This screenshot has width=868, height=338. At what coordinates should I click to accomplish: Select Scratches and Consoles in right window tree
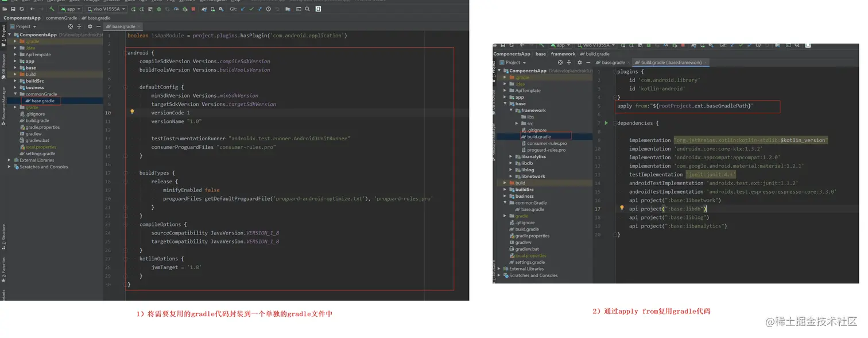coord(533,275)
